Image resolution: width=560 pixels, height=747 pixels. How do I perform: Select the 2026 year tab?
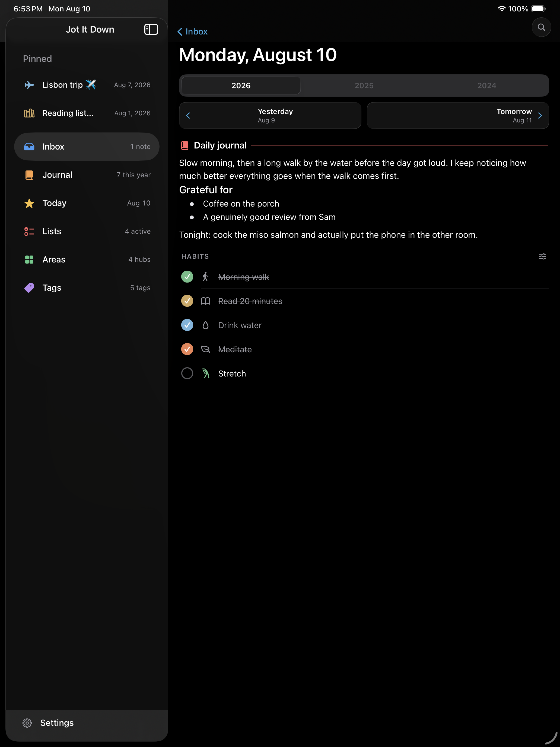pyautogui.click(x=241, y=86)
